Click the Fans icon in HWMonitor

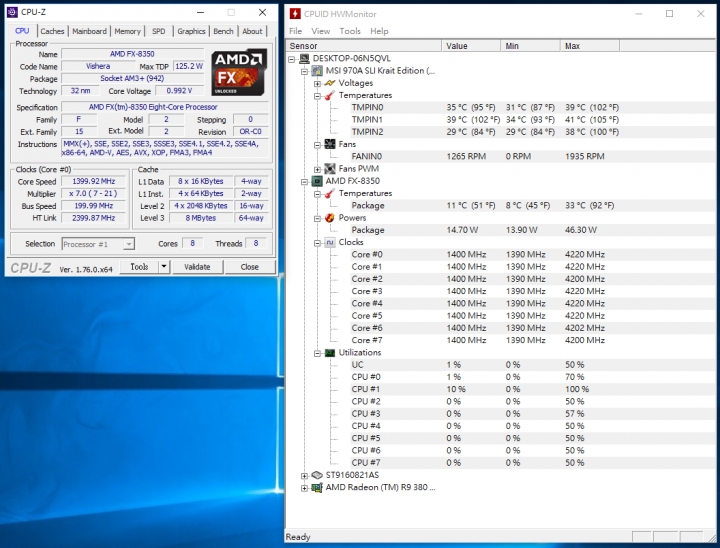pos(330,144)
